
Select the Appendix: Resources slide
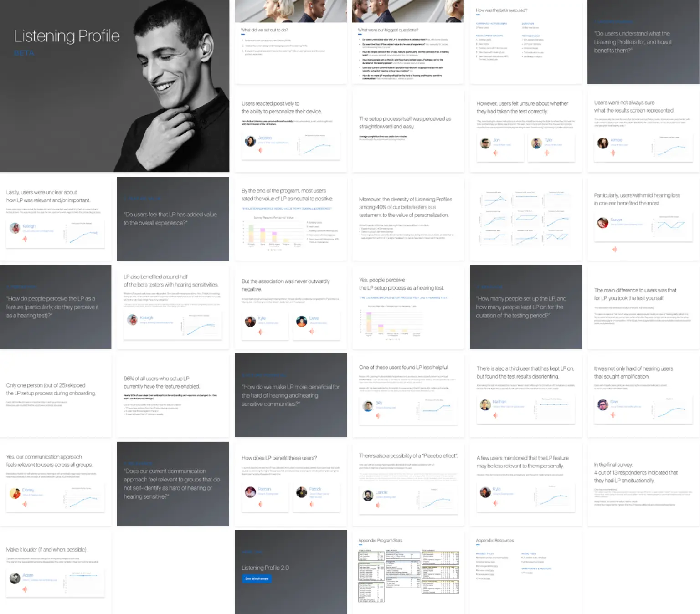pyautogui.click(x=525, y=572)
